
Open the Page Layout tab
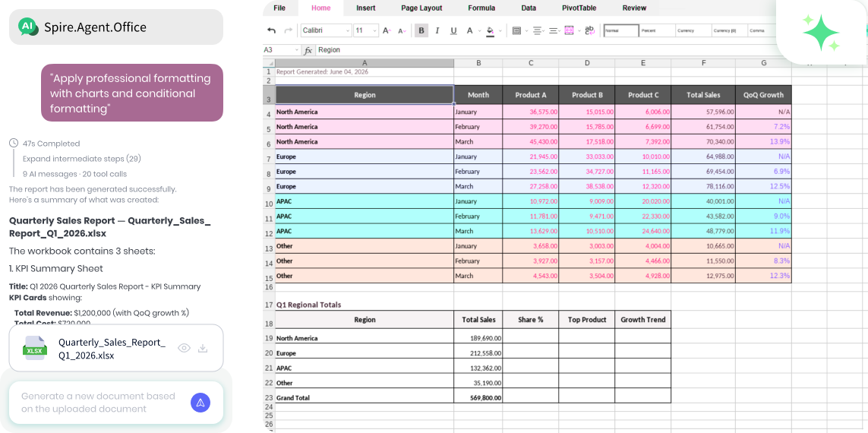point(421,8)
